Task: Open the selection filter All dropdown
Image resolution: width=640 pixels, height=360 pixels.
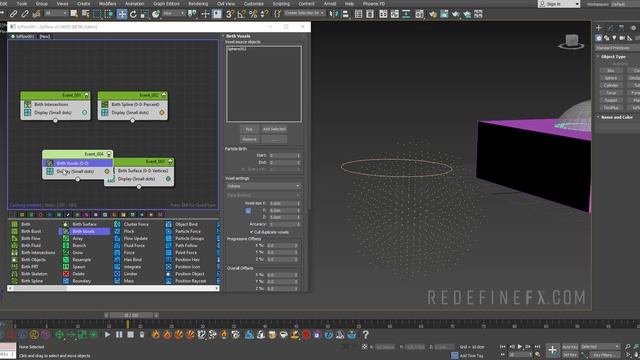Action: click(56, 13)
